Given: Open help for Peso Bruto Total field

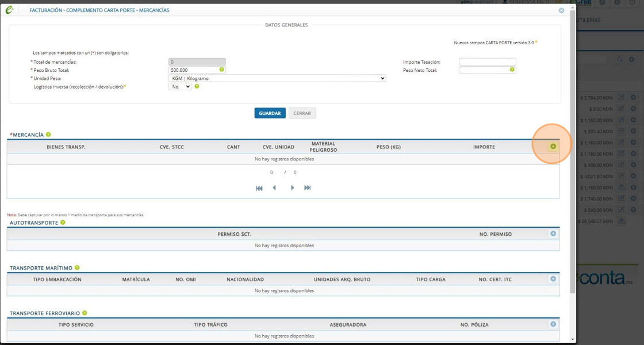Looking at the screenshot, I should tap(222, 70).
